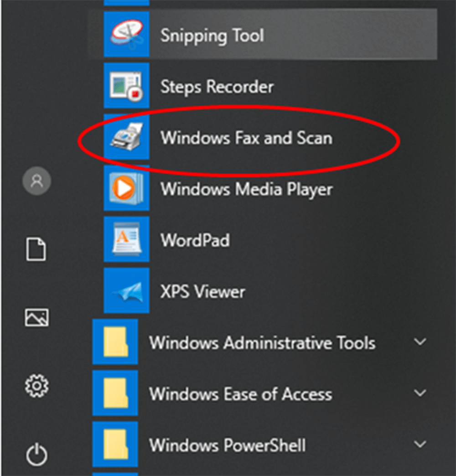
Task: Click the XPS Viewer icon
Action: click(x=126, y=291)
